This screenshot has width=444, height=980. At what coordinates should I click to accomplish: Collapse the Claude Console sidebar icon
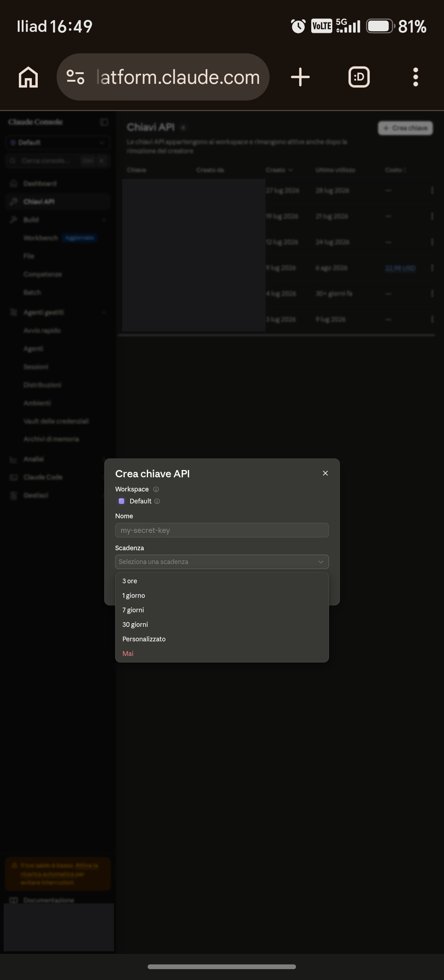104,122
